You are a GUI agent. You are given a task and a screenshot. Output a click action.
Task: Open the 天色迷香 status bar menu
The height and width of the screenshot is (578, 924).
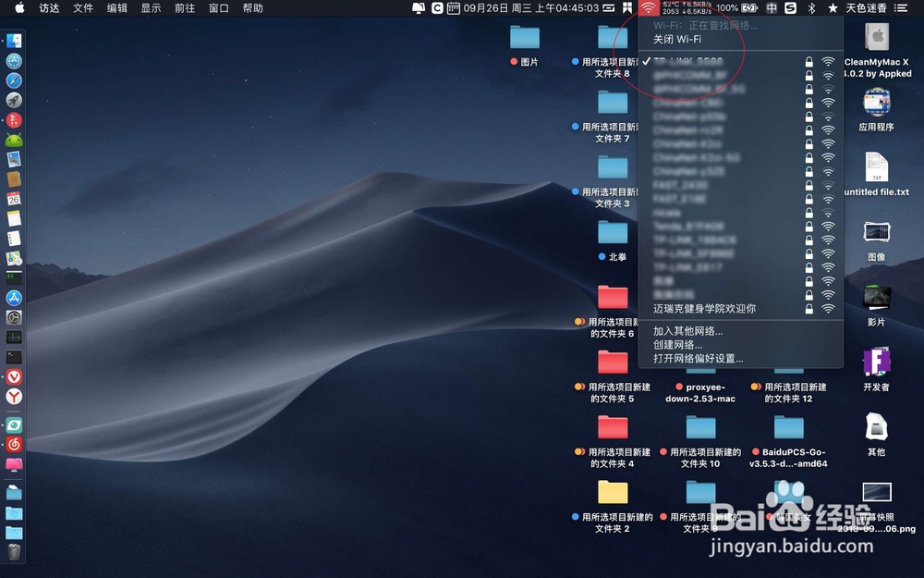point(869,8)
